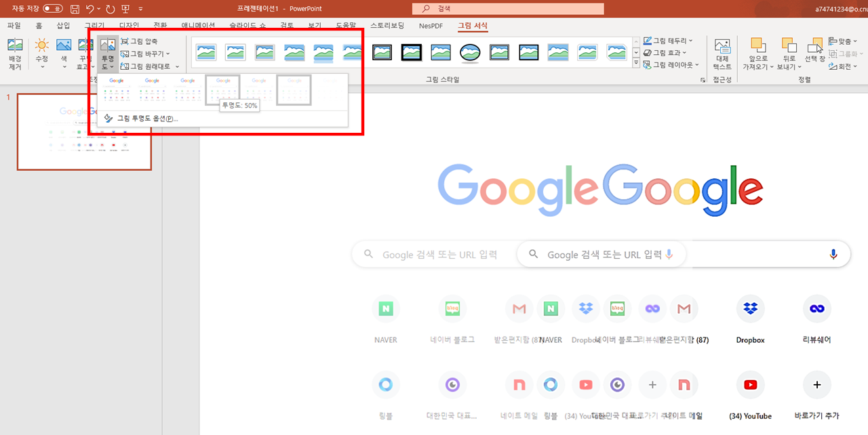Switch to the 보기 tab

pyautogui.click(x=315, y=26)
